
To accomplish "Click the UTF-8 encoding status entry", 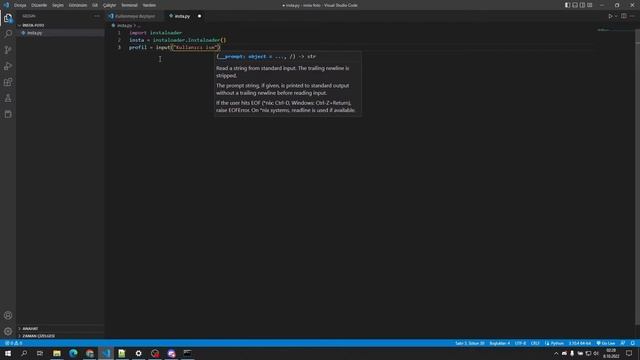I will pos(520,343).
